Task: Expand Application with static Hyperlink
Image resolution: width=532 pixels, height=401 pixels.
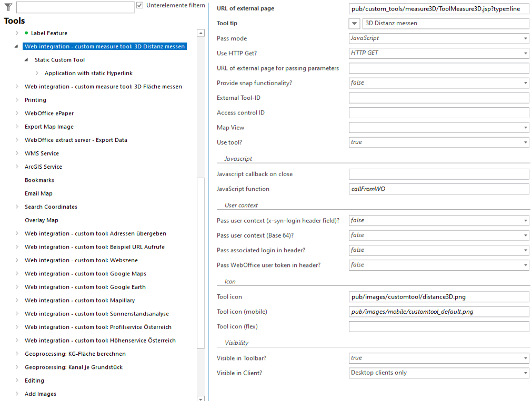Action: pyautogui.click(x=36, y=73)
